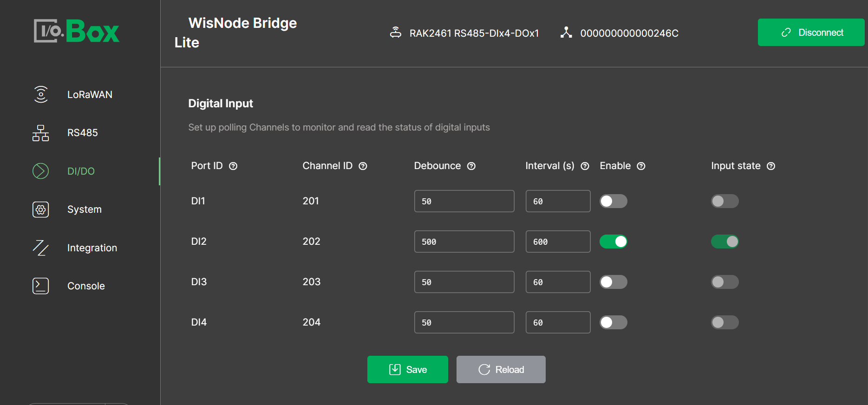Click the Port ID help icon
The height and width of the screenshot is (405, 868).
coord(233,166)
